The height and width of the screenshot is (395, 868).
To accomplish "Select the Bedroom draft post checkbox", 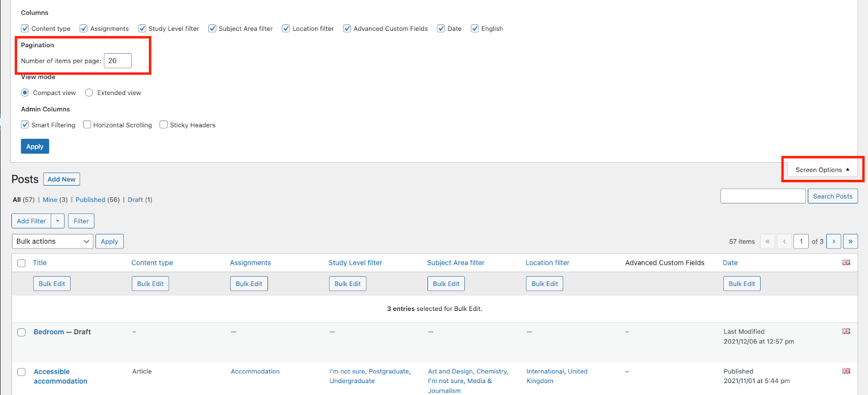I will pyautogui.click(x=22, y=332).
